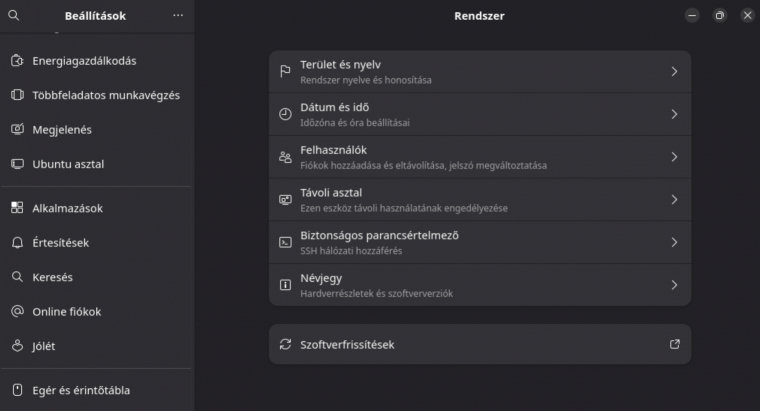The image size is (760, 411).
Task: Open the three-dot menu beside Beállítások
Action: pyautogui.click(x=178, y=16)
